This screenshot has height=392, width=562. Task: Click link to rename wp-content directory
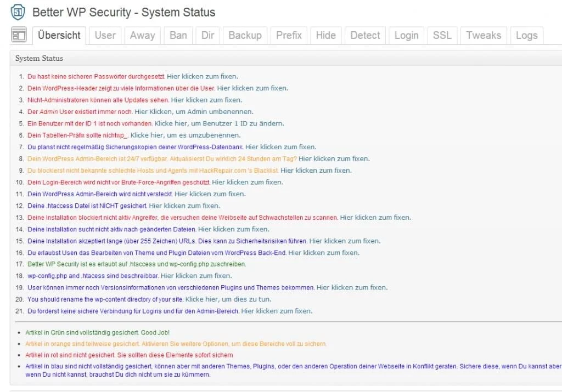228,299
